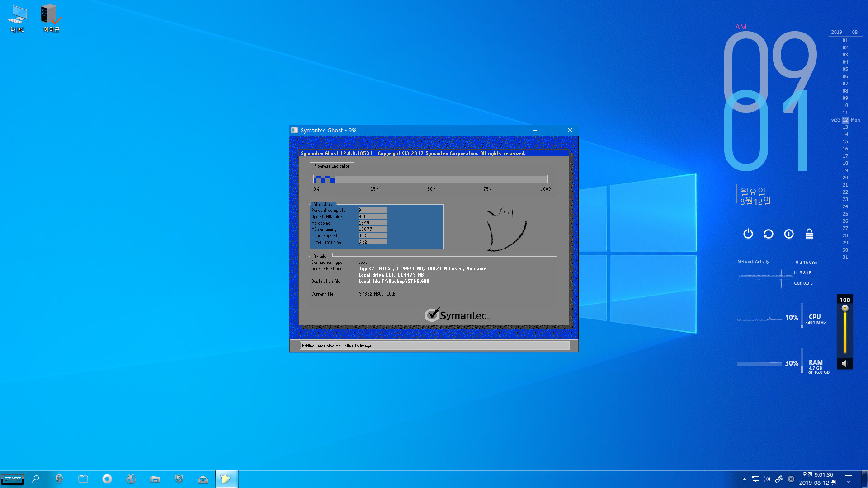The height and width of the screenshot is (488, 868).
Task: Open File Explorer folder icon on taskbar
Action: click(x=155, y=479)
